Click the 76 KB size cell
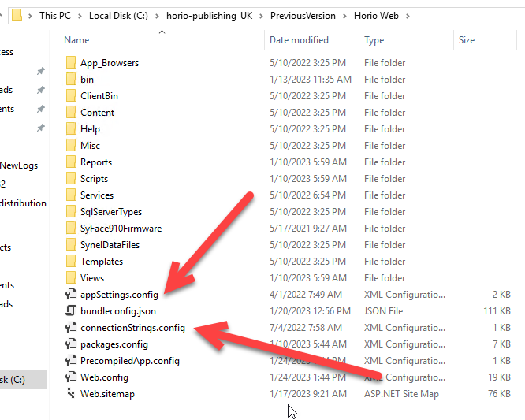 pos(499,394)
